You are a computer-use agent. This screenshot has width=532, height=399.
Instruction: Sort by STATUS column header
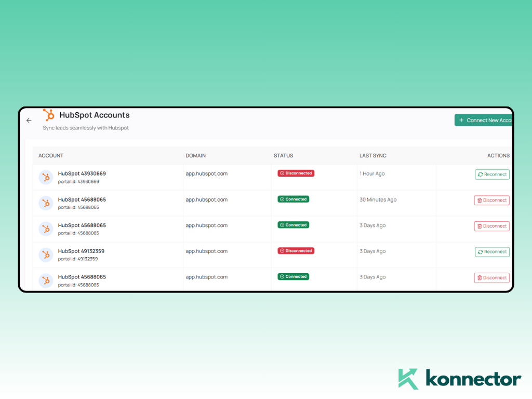[283, 156]
